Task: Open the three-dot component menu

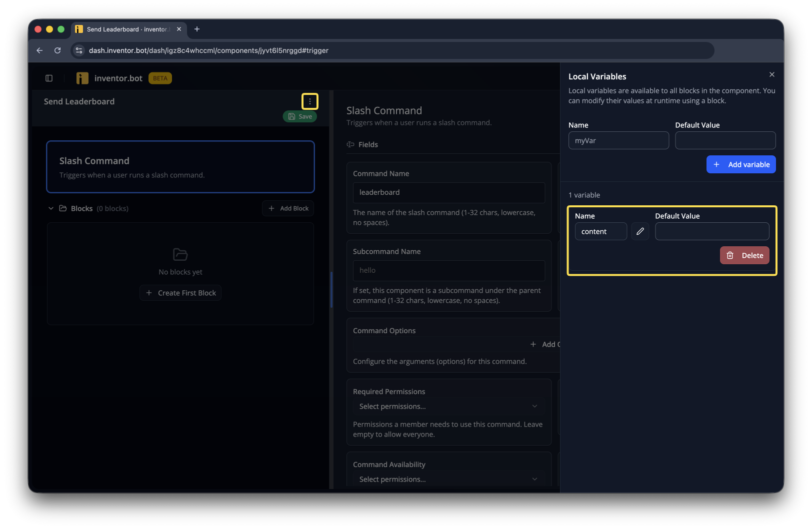Action: (310, 101)
